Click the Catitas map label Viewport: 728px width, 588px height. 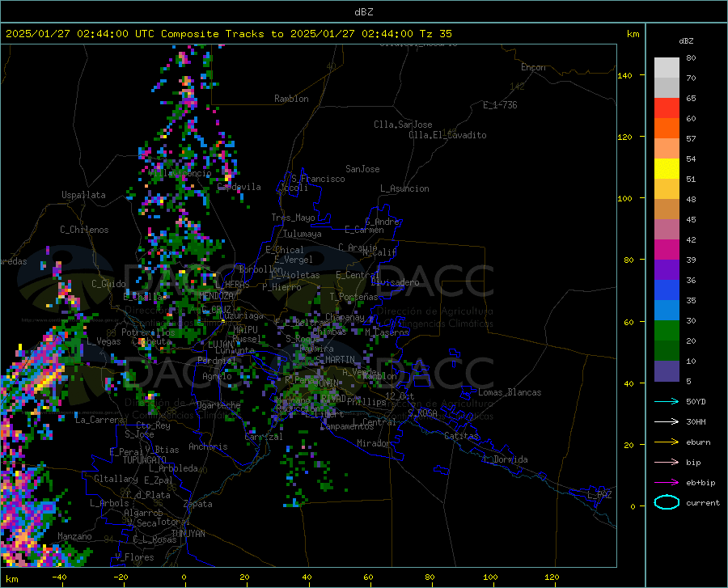point(461,436)
